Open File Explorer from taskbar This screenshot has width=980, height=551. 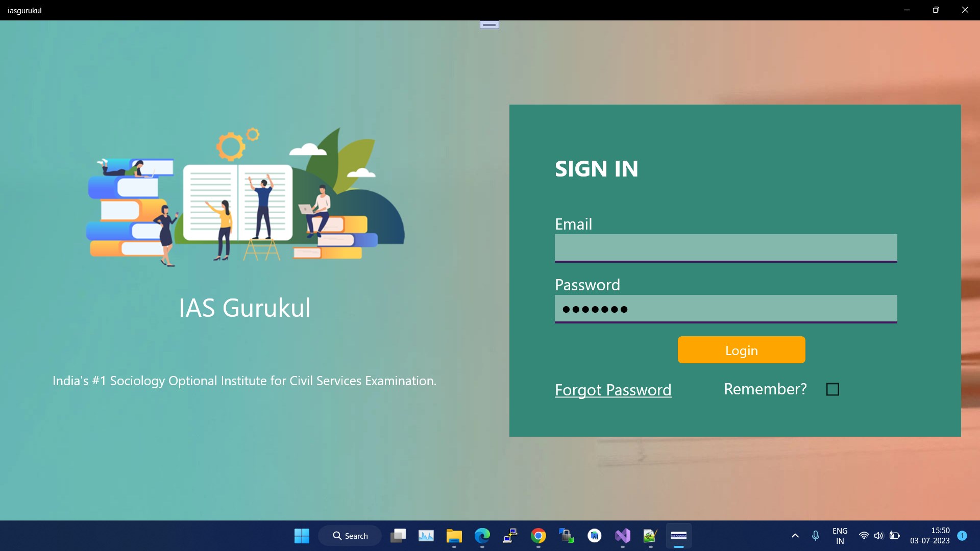click(x=454, y=536)
